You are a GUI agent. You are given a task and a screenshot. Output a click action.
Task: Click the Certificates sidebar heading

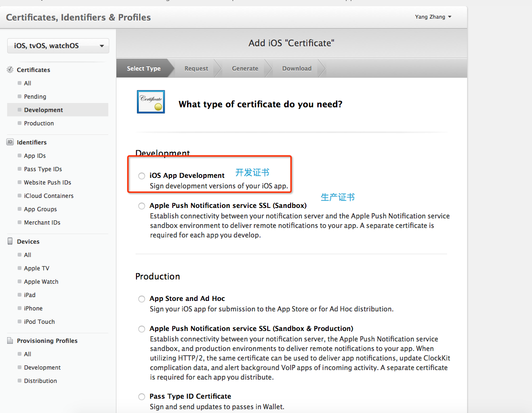(33, 70)
